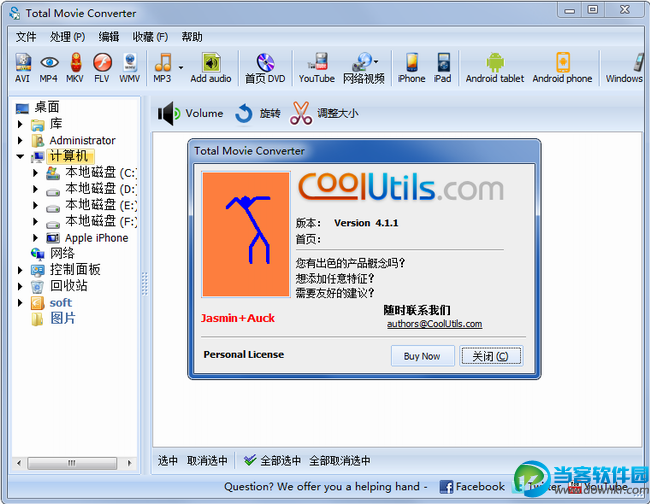650x504 pixels.
Task: Click the Jasmin+Auck registered name text
Action: coord(238,318)
